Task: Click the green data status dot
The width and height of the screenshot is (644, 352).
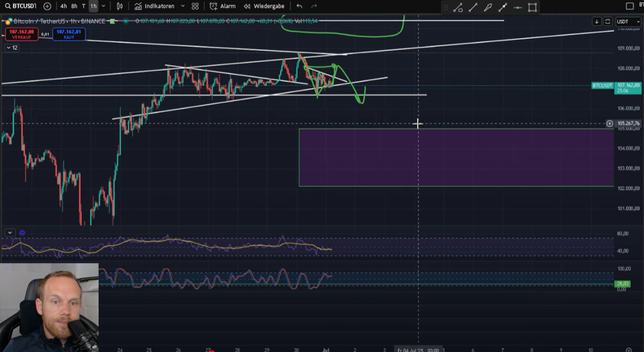Action: coord(125,21)
